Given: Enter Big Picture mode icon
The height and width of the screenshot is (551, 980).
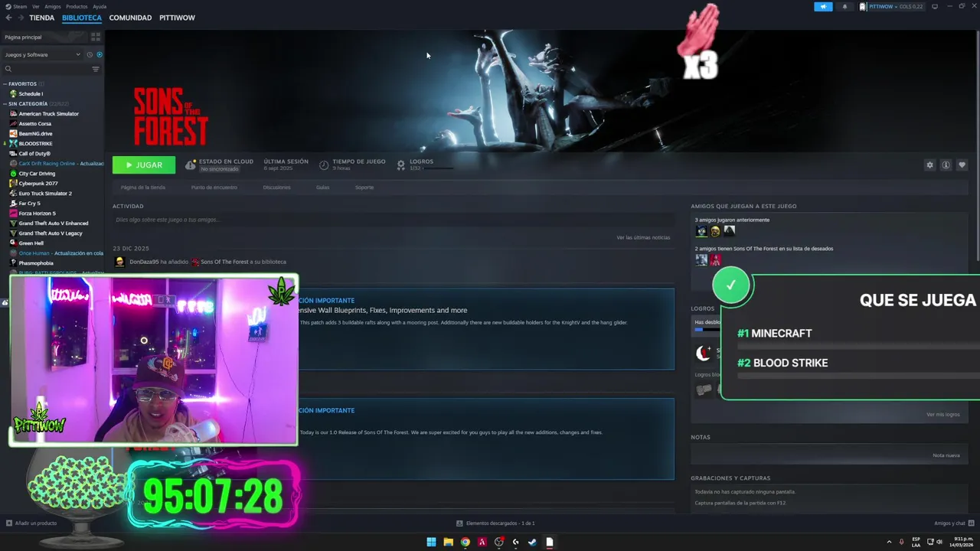Looking at the screenshot, I should coord(934,6).
